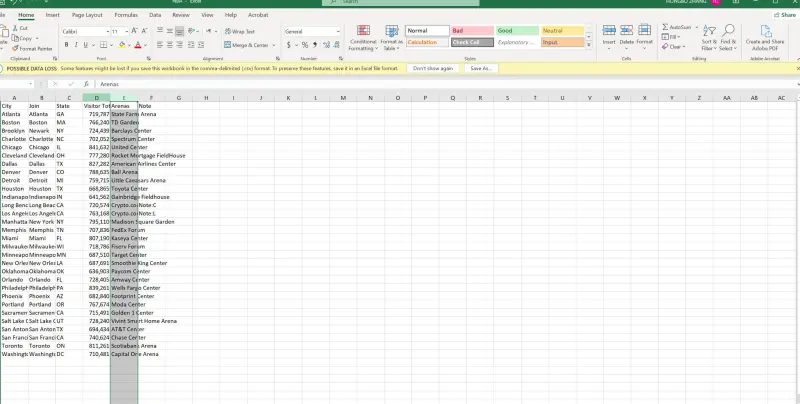800x404 pixels.
Task: Click in the formula bar showing Arenas
Action: [x=444, y=84]
